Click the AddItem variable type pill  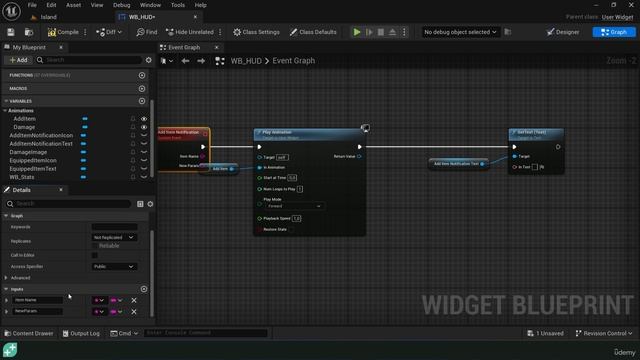click(x=85, y=119)
